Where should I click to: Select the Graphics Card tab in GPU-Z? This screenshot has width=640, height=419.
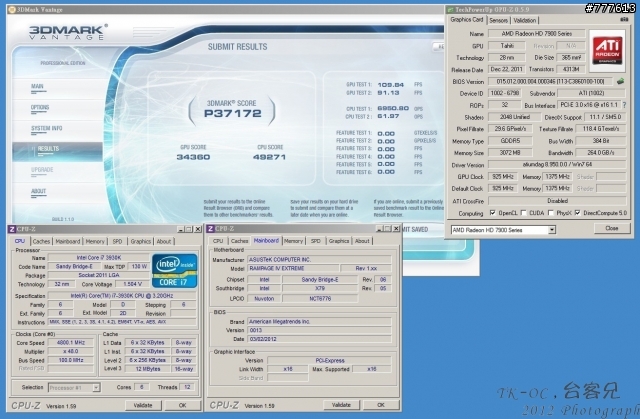click(x=467, y=20)
